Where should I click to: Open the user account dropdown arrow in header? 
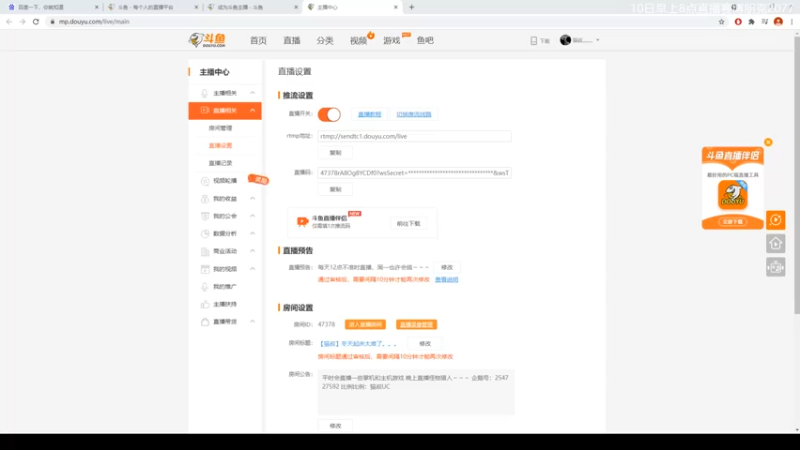[x=597, y=40]
